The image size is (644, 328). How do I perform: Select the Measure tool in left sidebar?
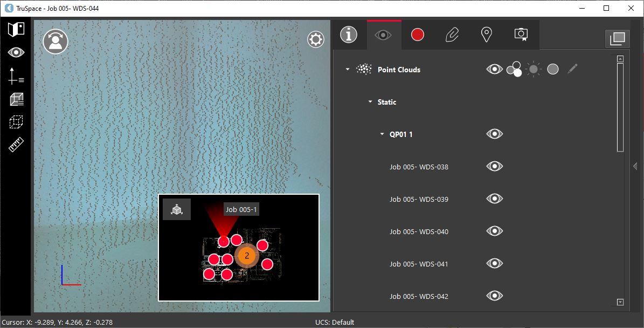16,145
